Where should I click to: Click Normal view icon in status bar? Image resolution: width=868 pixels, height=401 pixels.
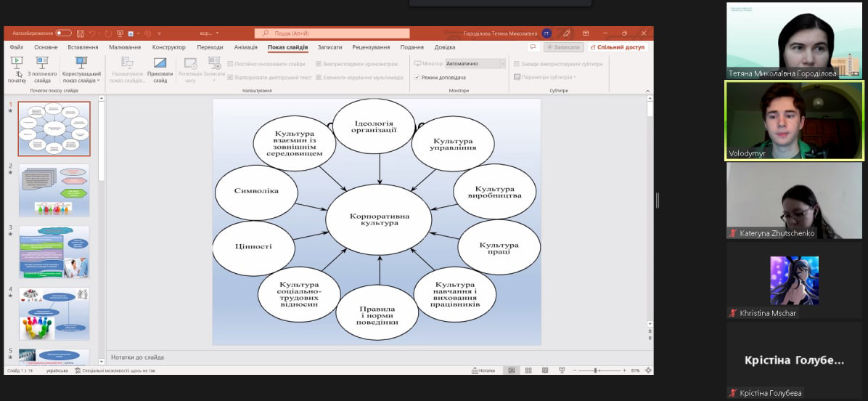point(511,370)
